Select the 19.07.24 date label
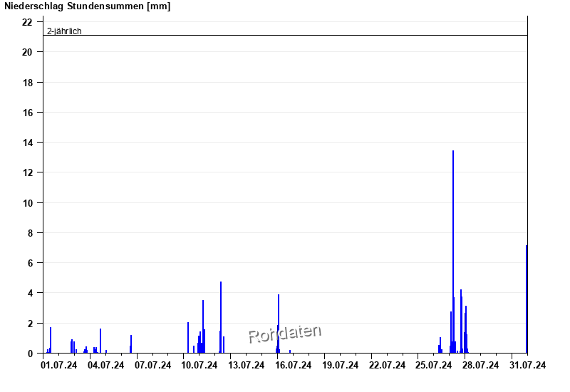Viewport: 570px width, 392px height. [x=341, y=366]
